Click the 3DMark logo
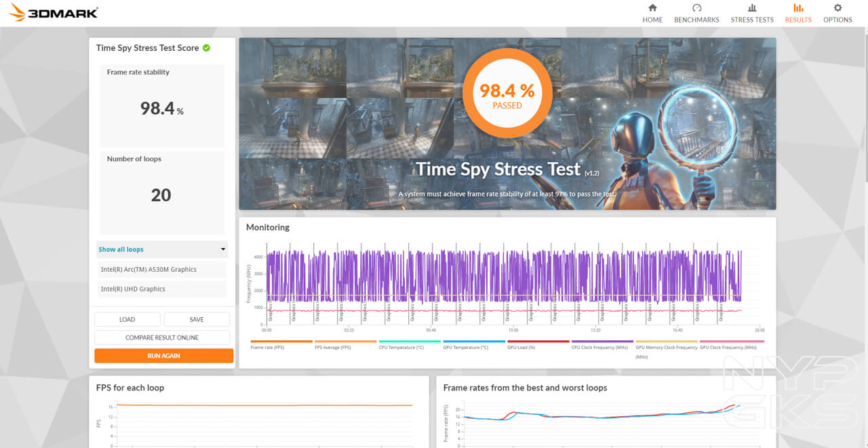Image resolution: width=868 pixels, height=448 pixels. pyautogui.click(x=54, y=13)
